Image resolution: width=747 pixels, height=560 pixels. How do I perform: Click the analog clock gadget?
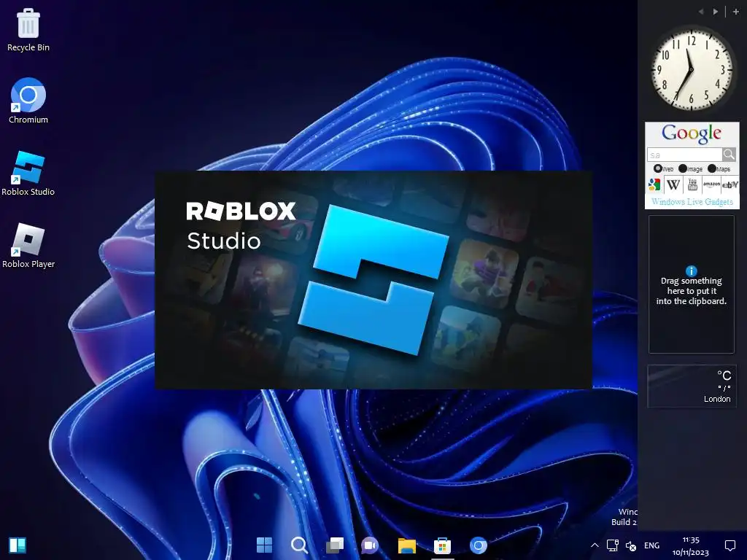[x=691, y=68]
